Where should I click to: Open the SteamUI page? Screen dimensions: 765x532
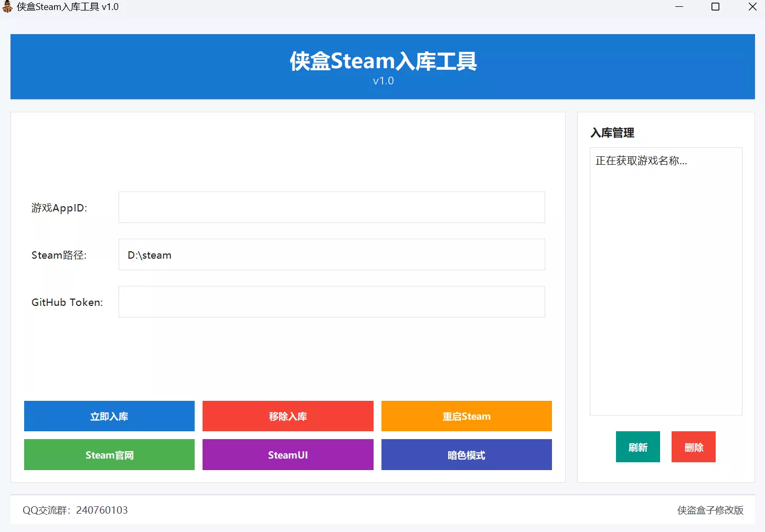coord(288,455)
